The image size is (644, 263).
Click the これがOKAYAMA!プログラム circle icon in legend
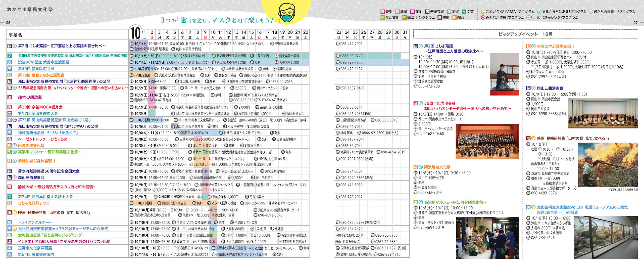[483, 12]
